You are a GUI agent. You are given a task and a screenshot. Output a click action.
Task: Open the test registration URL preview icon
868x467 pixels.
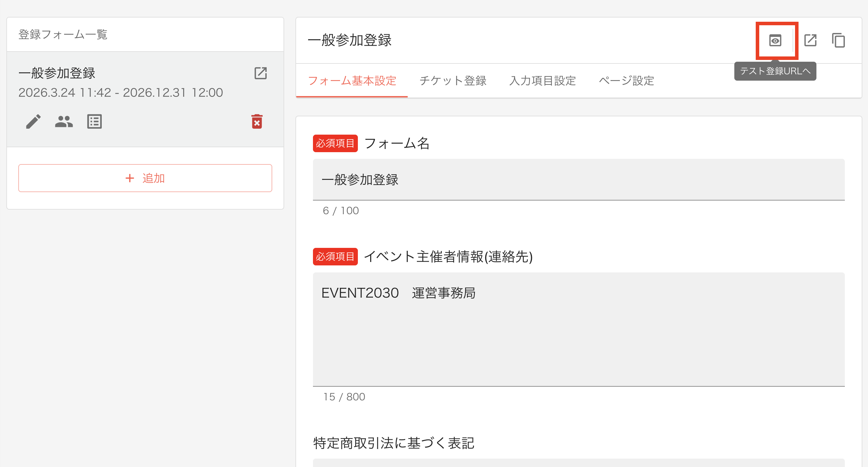pos(775,41)
